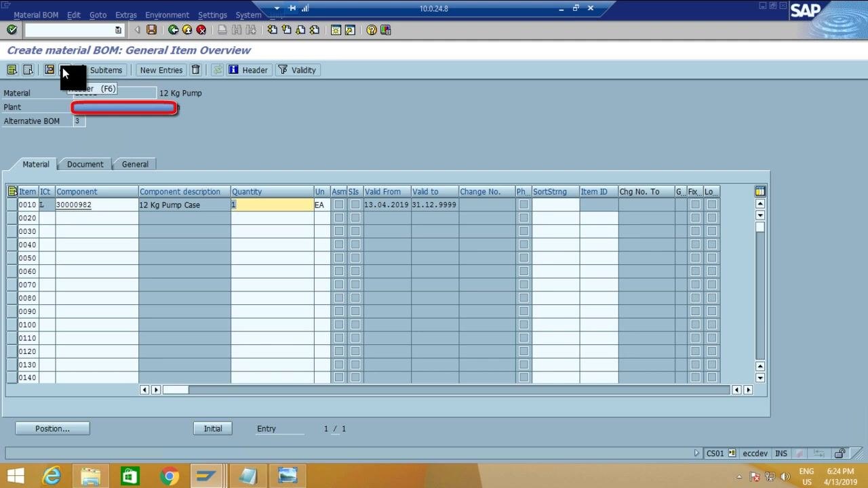Click the Select All icon in the application toolbar
This screenshot has height=488, width=868.
pos(12,70)
